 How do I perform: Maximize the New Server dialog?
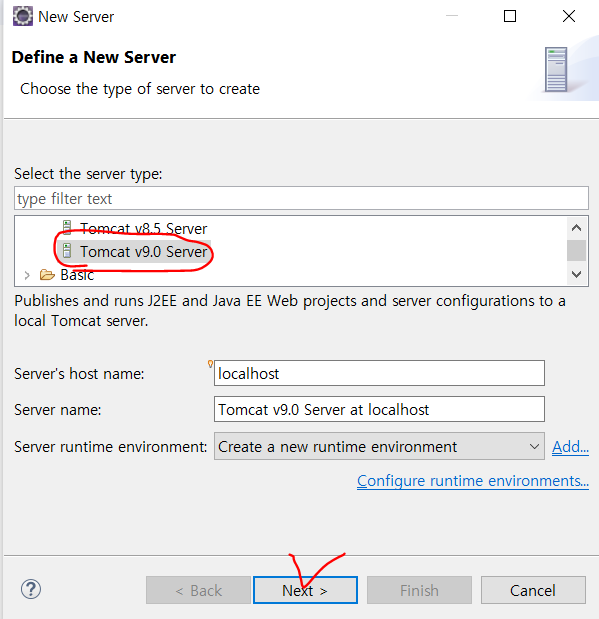tap(510, 16)
